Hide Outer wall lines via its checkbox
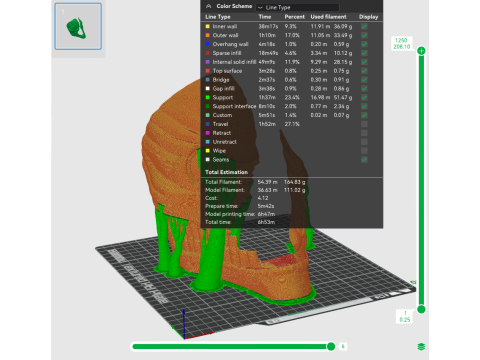This screenshot has height=360, width=480. (364, 35)
